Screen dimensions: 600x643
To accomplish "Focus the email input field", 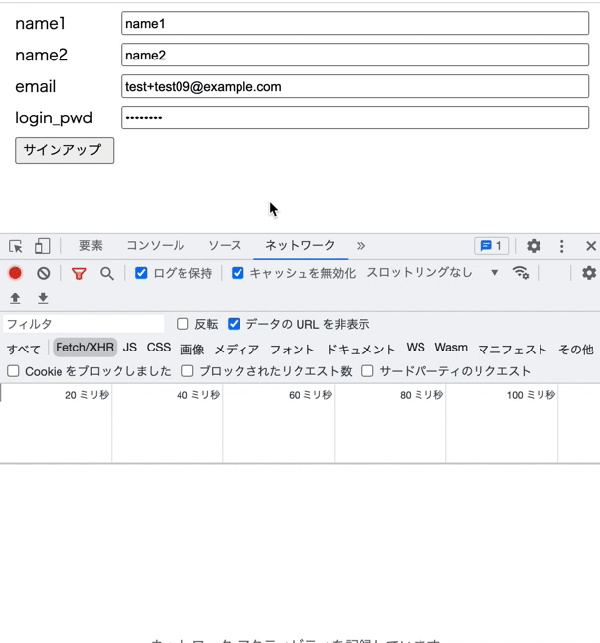I will [x=355, y=86].
